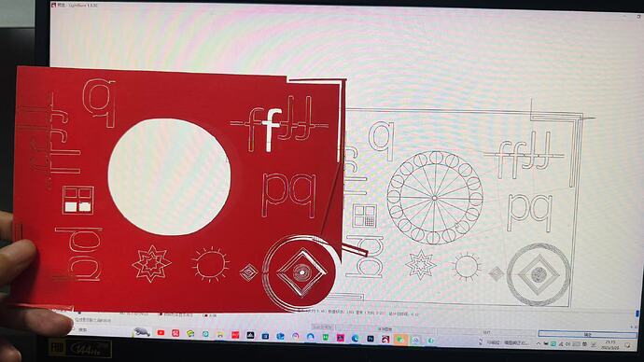
Task: Open the blue arch-shaped taskbar icon
Action: pos(311,337)
